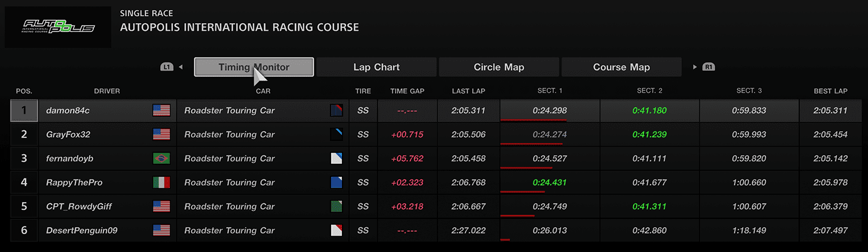Open the Circle Map tab

pyautogui.click(x=499, y=67)
